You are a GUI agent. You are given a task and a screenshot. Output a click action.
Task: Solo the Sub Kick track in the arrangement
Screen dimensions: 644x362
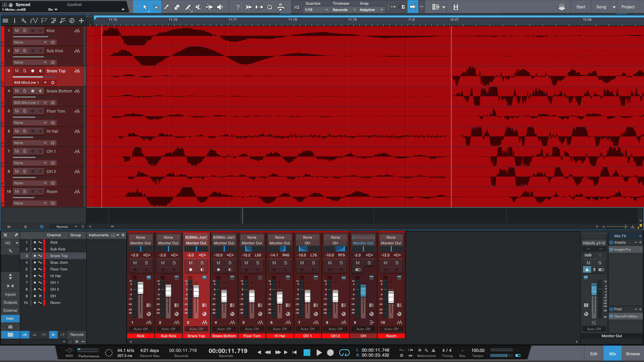point(24,51)
